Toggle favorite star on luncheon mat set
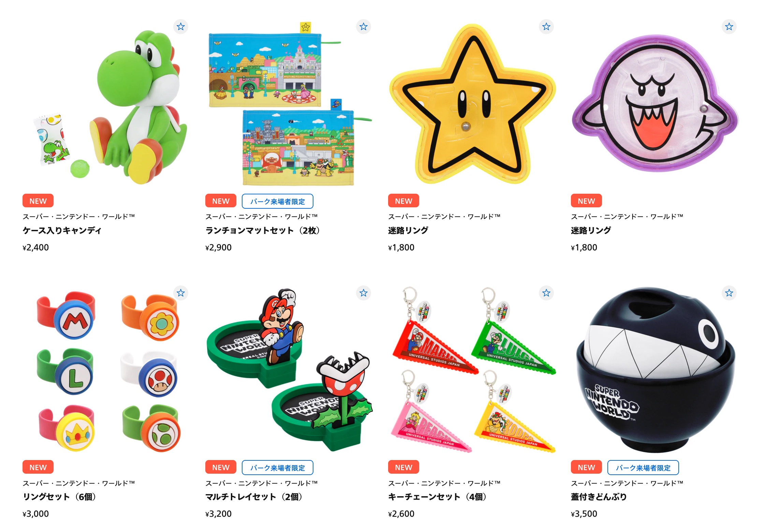 point(364,27)
